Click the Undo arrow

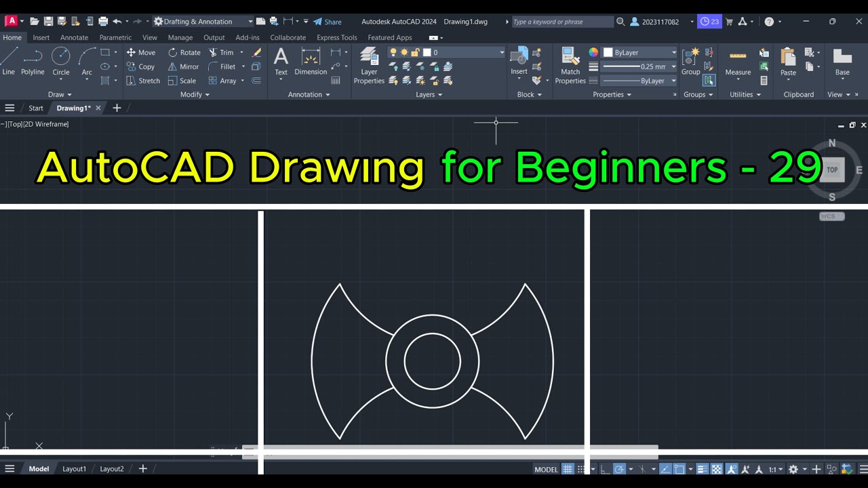point(117,22)
